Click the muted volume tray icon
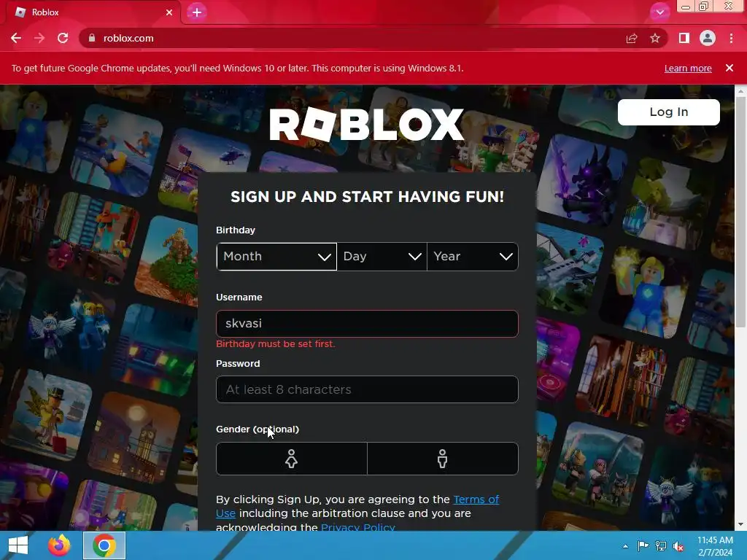Image resolution: width=747 pixels, height=560 pixels. tap(678, 546)
